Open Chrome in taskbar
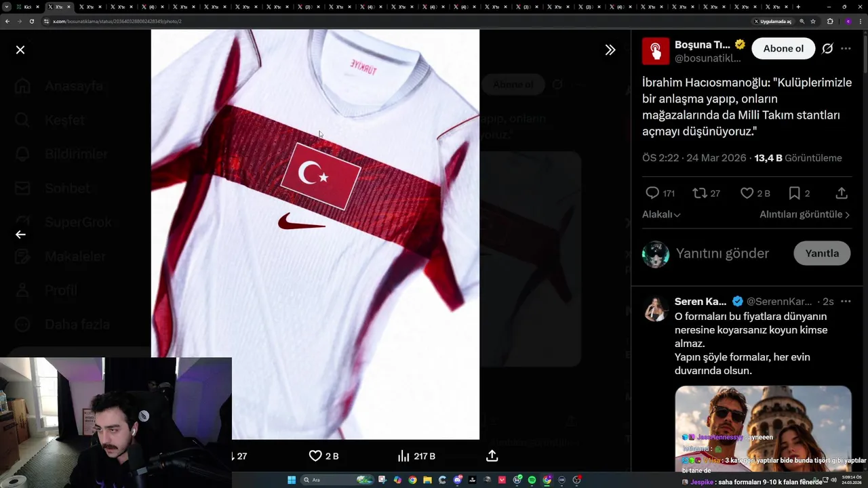Image resolution: width=868 pixels, height=488 pixels. [x=412, y=480]
